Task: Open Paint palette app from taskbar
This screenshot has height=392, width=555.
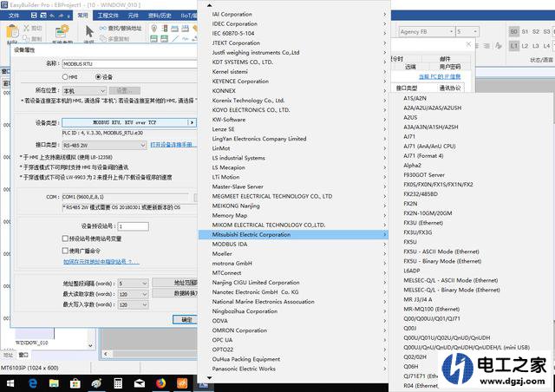Action: click(96, 383)
